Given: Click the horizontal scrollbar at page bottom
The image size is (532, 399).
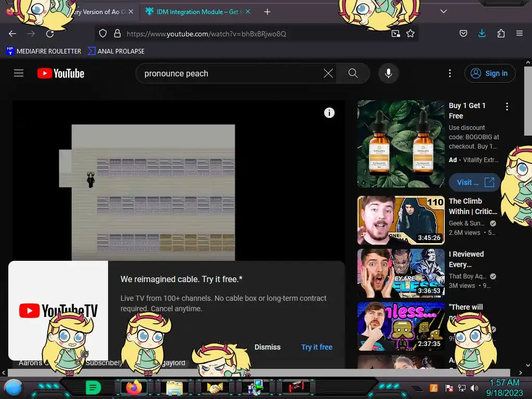Looking at the screenshot, I should tap(259, 372).
